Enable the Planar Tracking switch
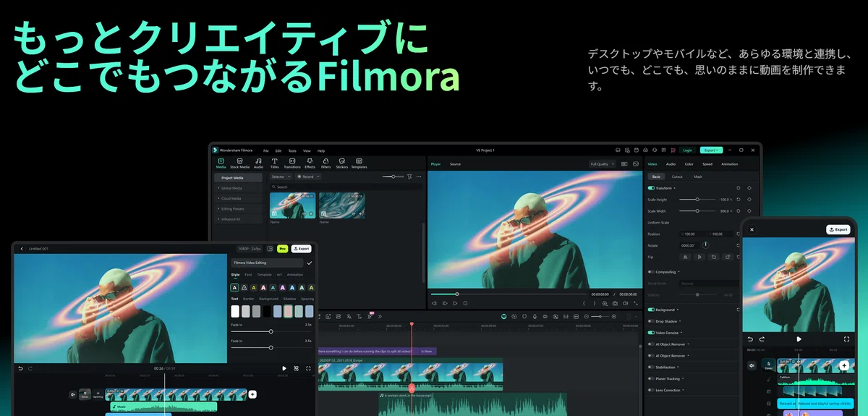This screenshot has height=416, width=868. tap(651, 378)
